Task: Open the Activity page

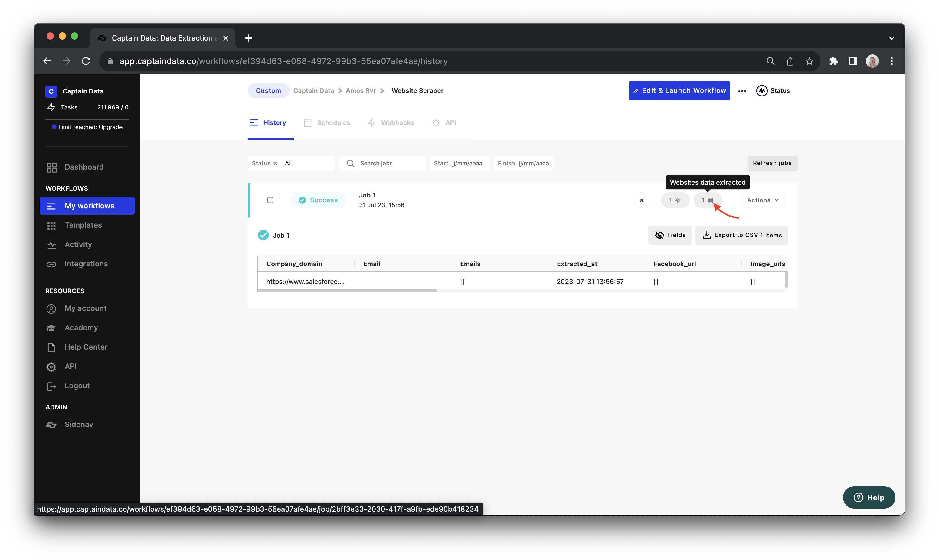Action: pos(69,245)
